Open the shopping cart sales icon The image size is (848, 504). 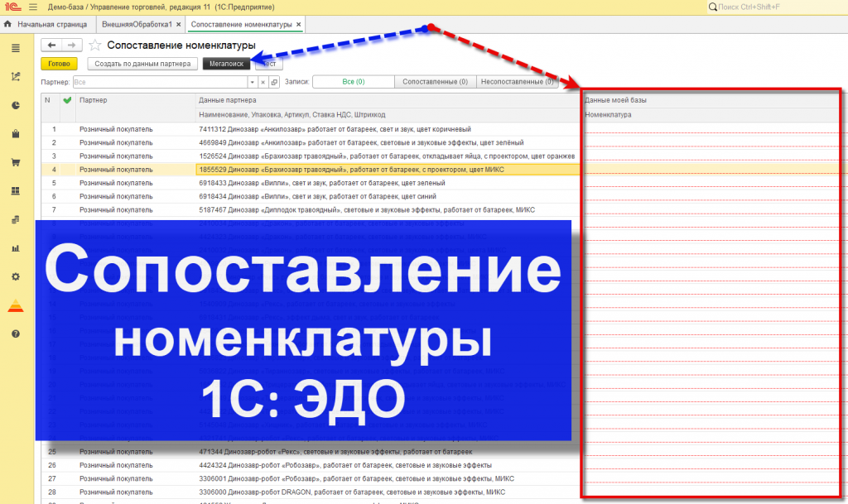[x=16, y=162]
